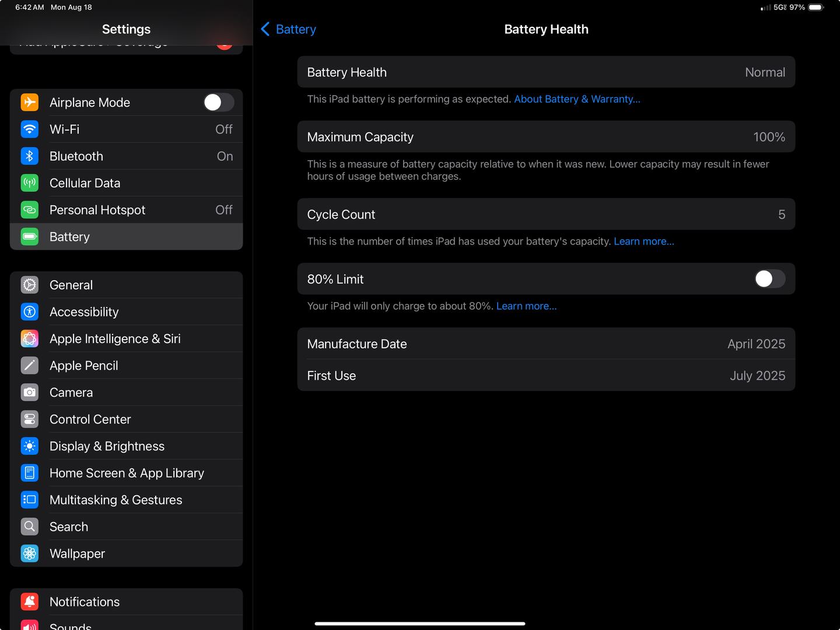Open Bluetooth settings row
Screen dimensions: 840x630
coord(127,156)
